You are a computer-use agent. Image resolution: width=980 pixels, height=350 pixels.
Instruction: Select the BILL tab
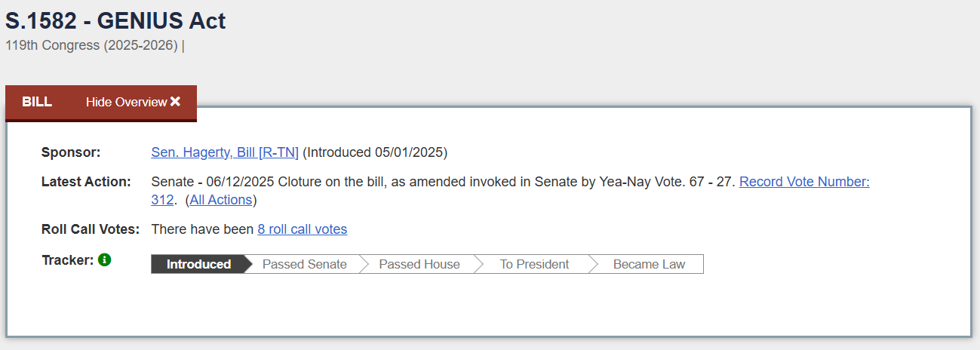tap(37, 102)
